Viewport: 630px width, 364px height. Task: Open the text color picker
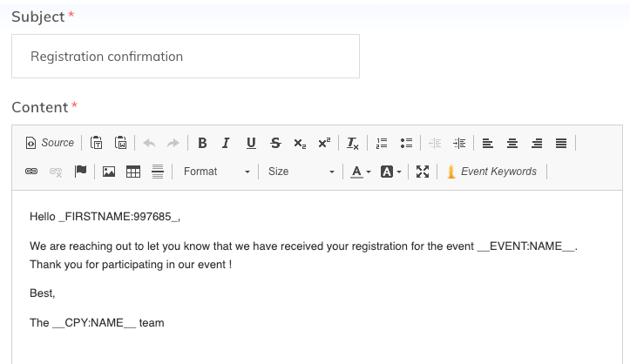(x=361, y=172)
